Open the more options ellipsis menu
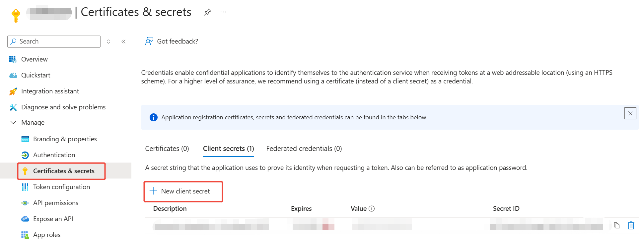644x245 pixels. click(223, 12)
